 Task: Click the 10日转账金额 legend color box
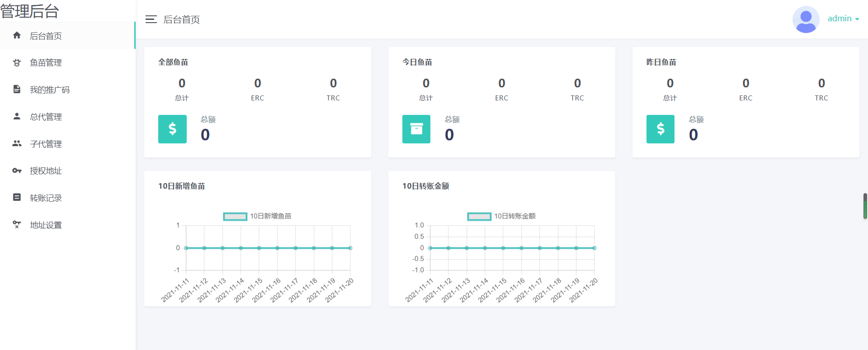[x=479, y=217]
